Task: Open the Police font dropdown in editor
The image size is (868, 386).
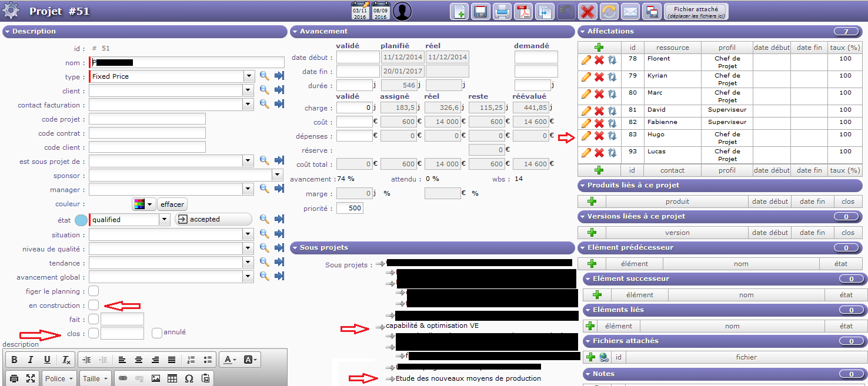Action: tap(58, 378)
